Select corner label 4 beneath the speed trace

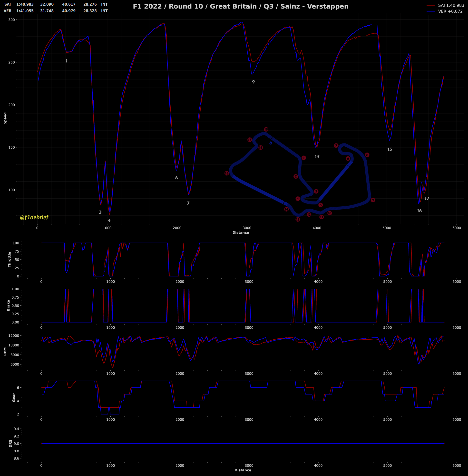click(x=109, y=221)
